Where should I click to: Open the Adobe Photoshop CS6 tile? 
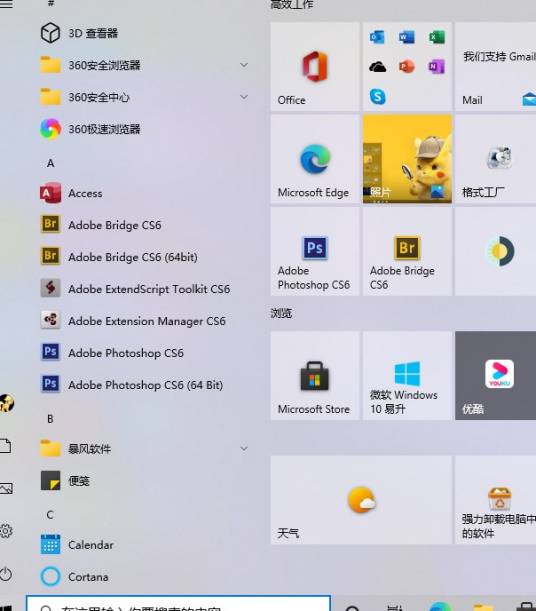315,251
